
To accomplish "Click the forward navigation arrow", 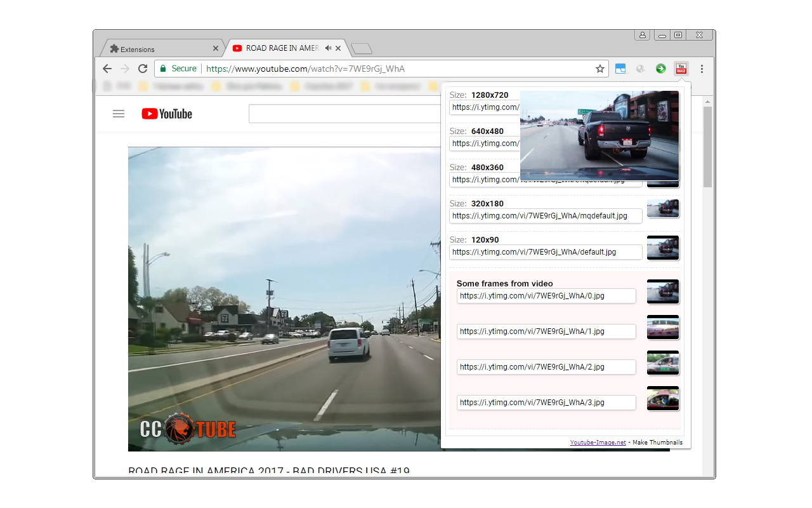I will [125, 69].
